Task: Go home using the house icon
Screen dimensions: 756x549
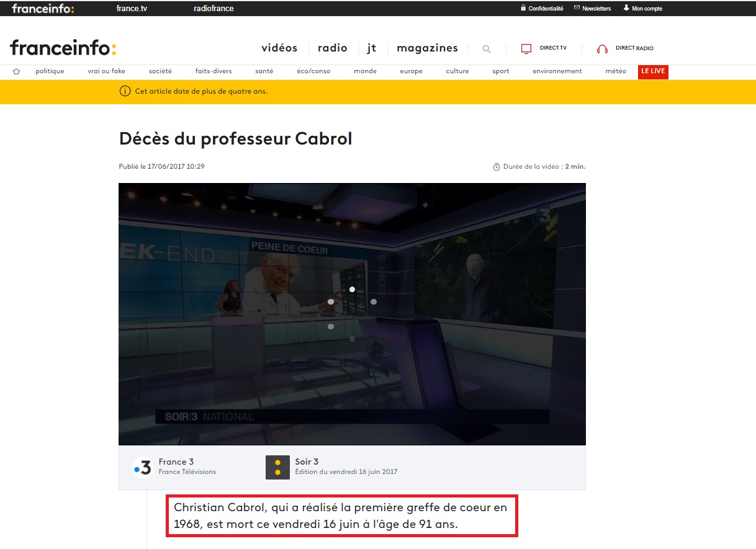Action: pyautogui.click(x=17, y=71)
